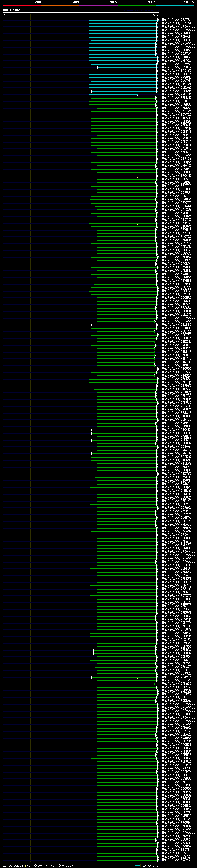The width and height of the screenshot is (197, 868).
Task: Click the white query sequence bar
Action: click(x=81, y=13)
